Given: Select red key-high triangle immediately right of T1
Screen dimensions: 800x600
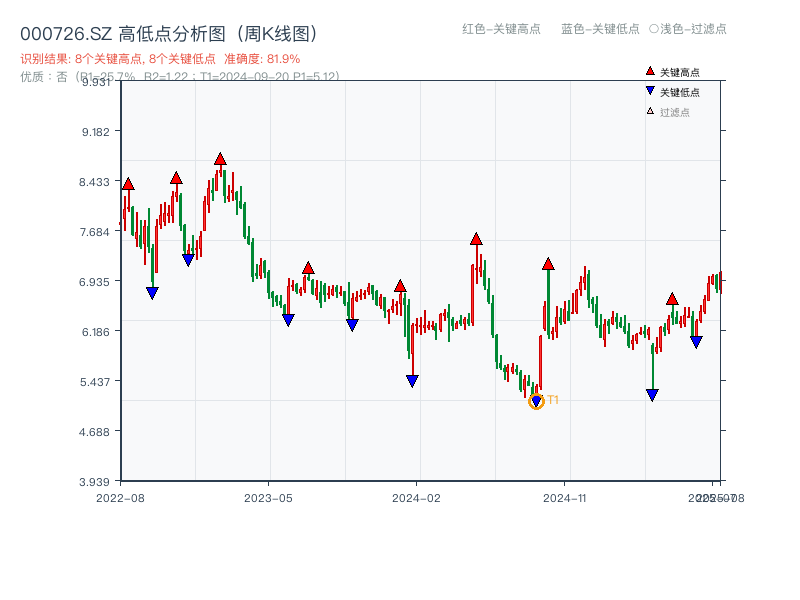Looking at the screenshot, I should (548, 264).
